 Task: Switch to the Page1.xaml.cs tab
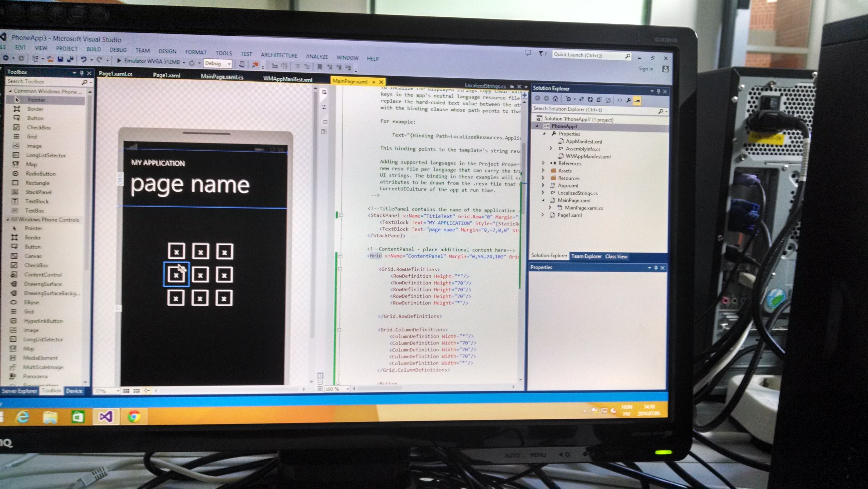115,74
